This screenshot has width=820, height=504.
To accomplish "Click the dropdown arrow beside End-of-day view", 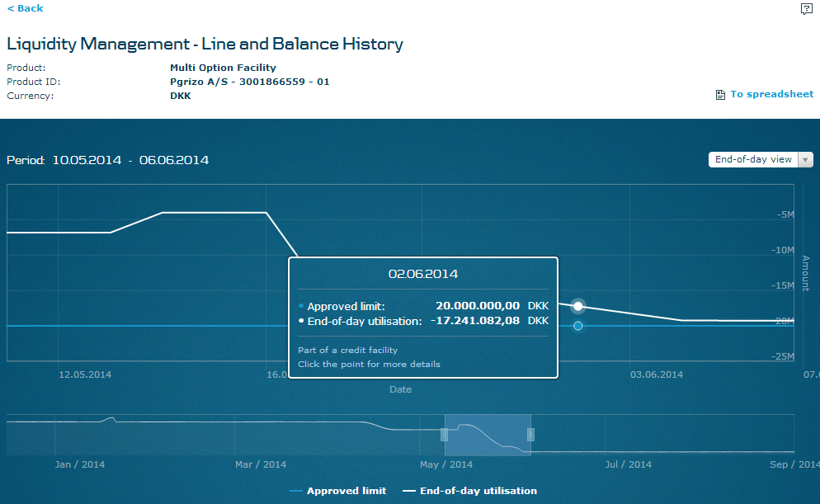I will tap(806, 160).
